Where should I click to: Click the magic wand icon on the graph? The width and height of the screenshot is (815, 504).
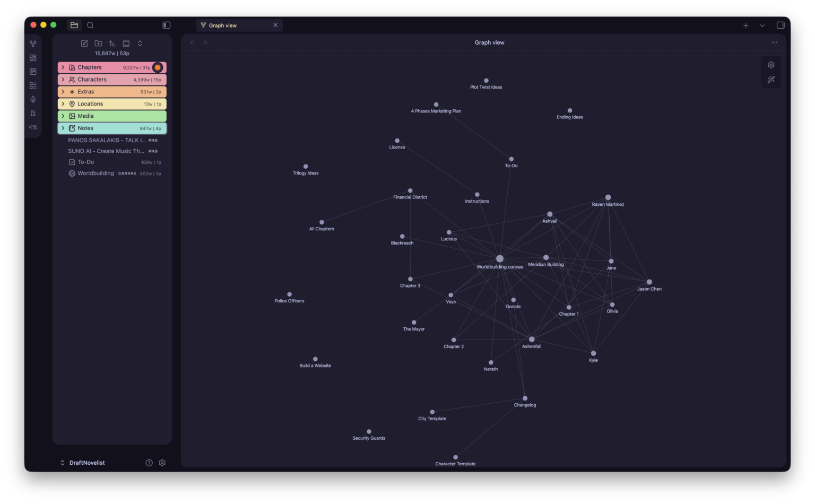tap(771, 80)
